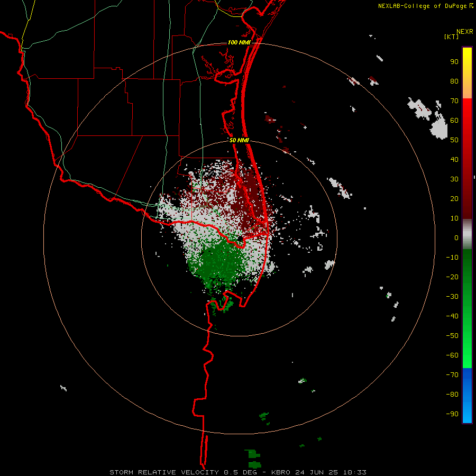
Task: Click the 10 knot scale value
Action: coord(454,218)
